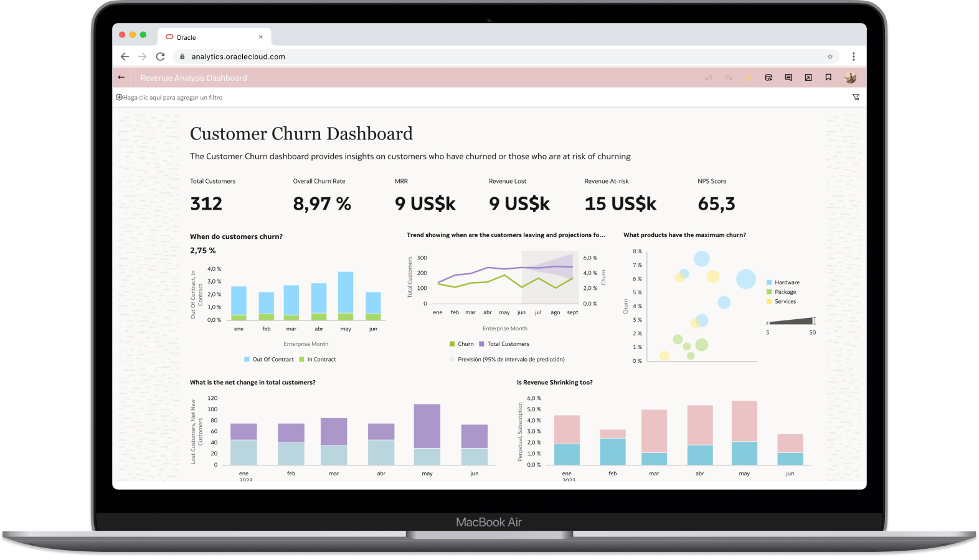Click the yellow edit pencil icon
Screen dimensions: 979x560
pyautogui.click(x=748, y=78)
